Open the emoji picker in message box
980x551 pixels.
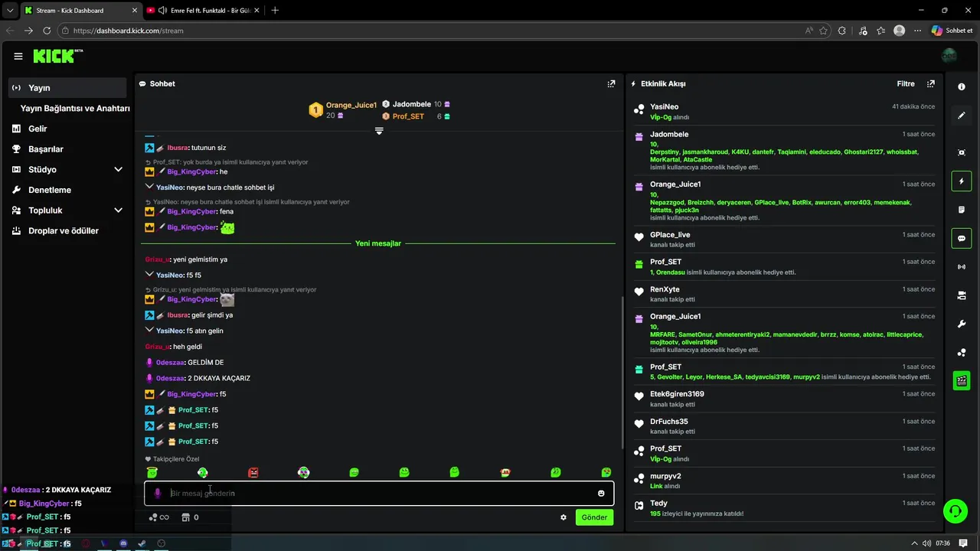tap(601, 493)
